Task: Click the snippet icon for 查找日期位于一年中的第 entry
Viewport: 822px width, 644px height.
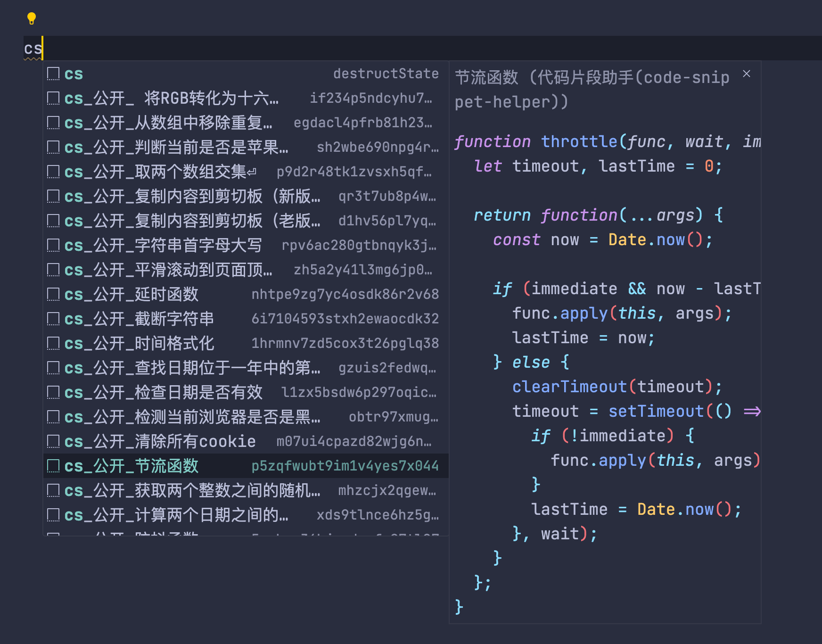Action: click(x=53, y=368)
